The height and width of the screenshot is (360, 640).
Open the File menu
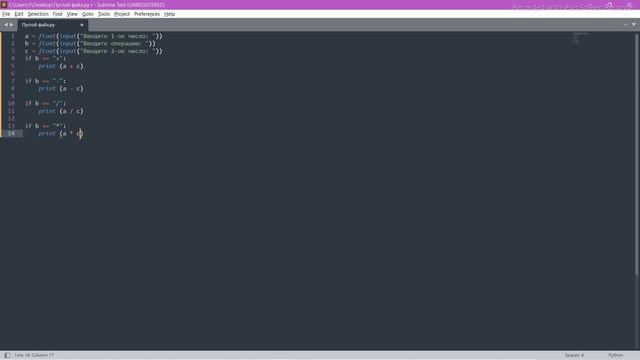[x=6, y=14]
